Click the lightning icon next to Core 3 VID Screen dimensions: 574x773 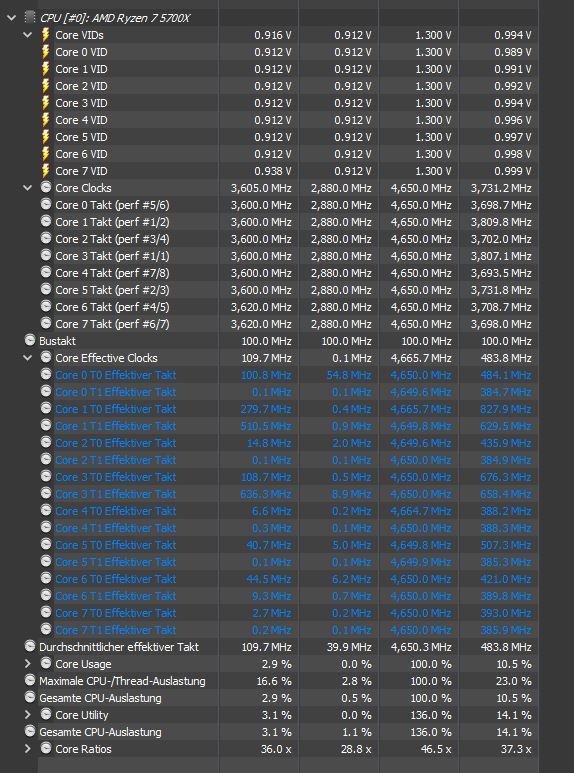[x=45, y=103]
